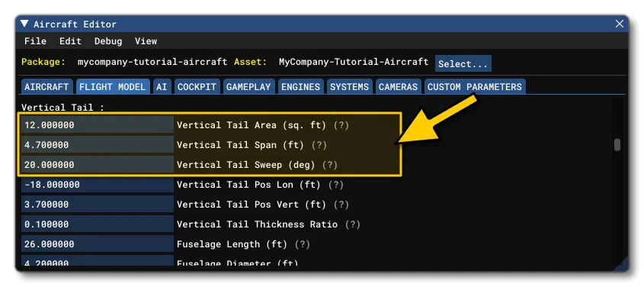The width and height of the screenshot is (644, 287).
Task: Open the Debug menu
Action: click(x=108, y=41)
